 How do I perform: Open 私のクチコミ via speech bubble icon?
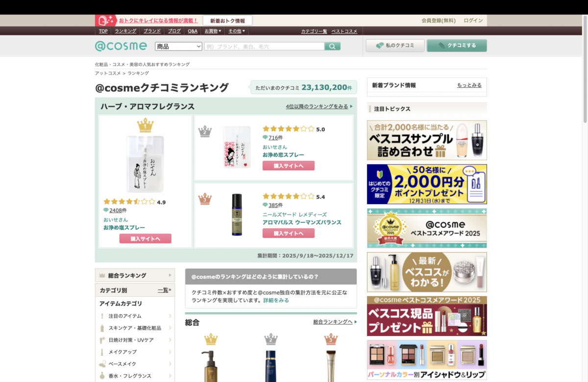coord(379,45)
